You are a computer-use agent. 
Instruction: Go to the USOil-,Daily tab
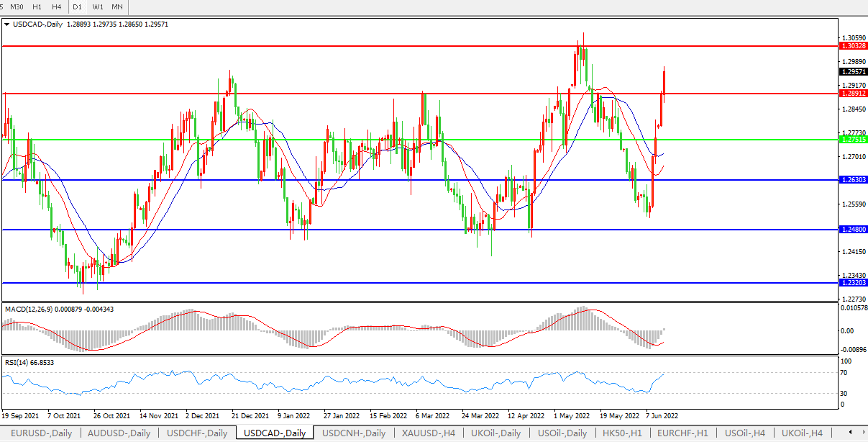(562, 433)
